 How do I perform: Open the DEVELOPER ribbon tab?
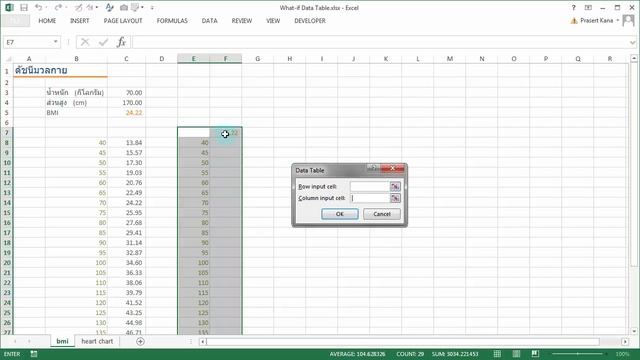(310, 21)
